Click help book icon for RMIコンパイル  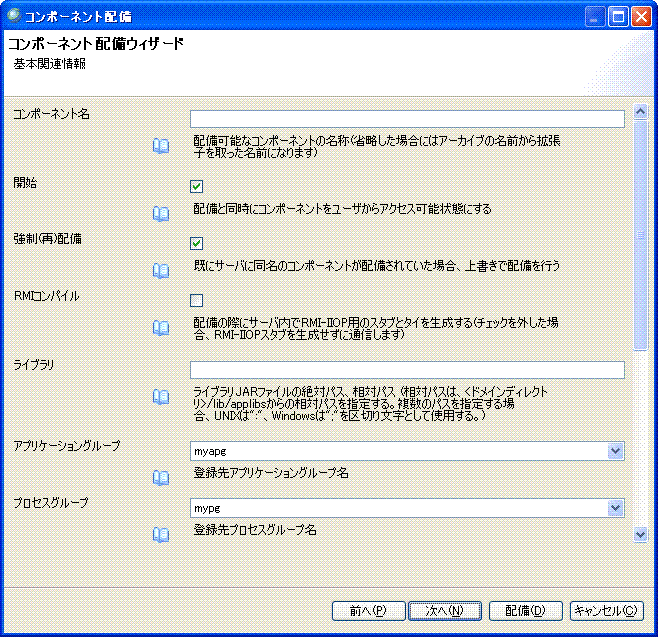160,327
